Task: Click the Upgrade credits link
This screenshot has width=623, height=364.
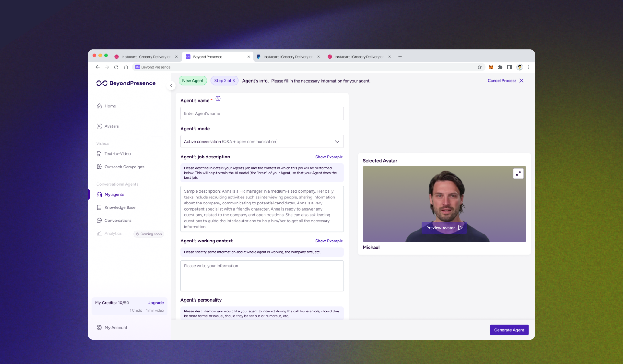Action: [155, 303]
